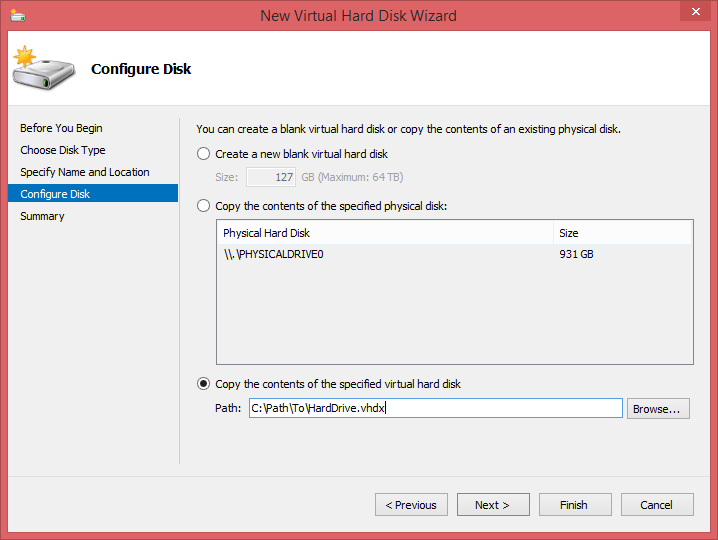Click the Next > button

[x=493, y=505]
